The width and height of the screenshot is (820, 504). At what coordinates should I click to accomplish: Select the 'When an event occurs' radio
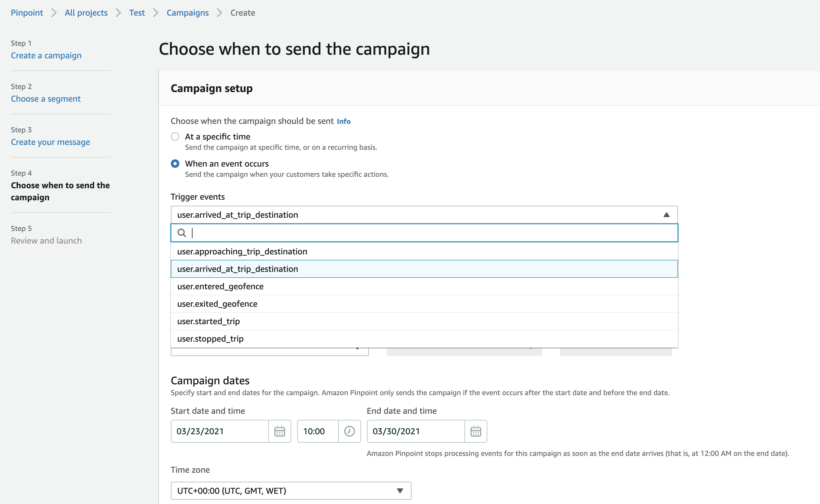[x=175, y=164]
